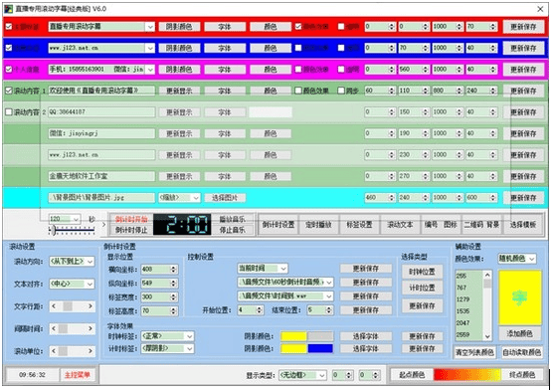Toggle the first checkbox in the red row
The image size is (552, 392).
coord(9,27)
